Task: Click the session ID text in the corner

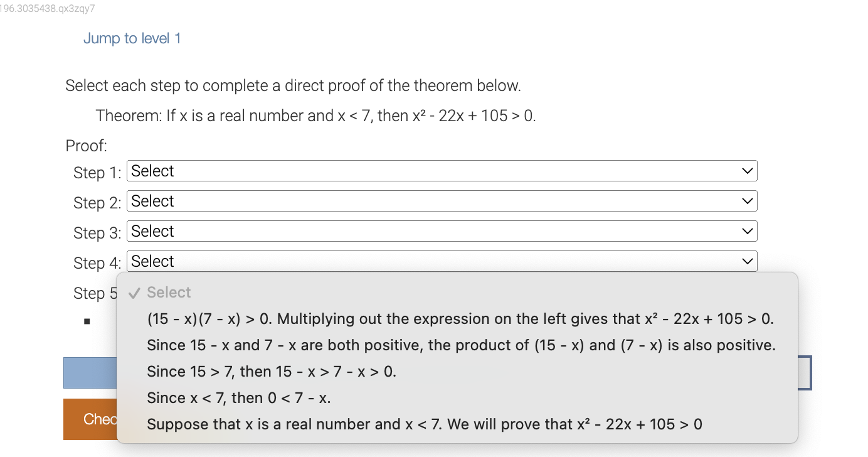Action: [47, 9]
